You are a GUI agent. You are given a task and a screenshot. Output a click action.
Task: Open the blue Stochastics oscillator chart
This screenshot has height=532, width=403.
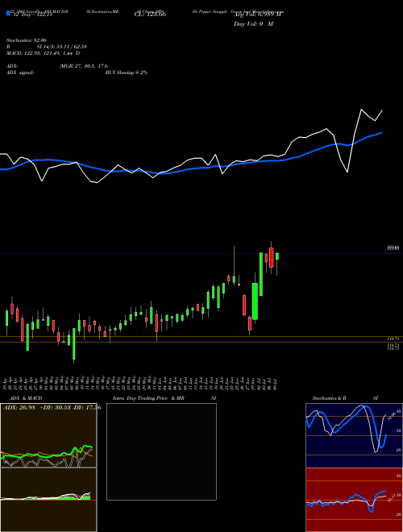[x=354, y=435]
